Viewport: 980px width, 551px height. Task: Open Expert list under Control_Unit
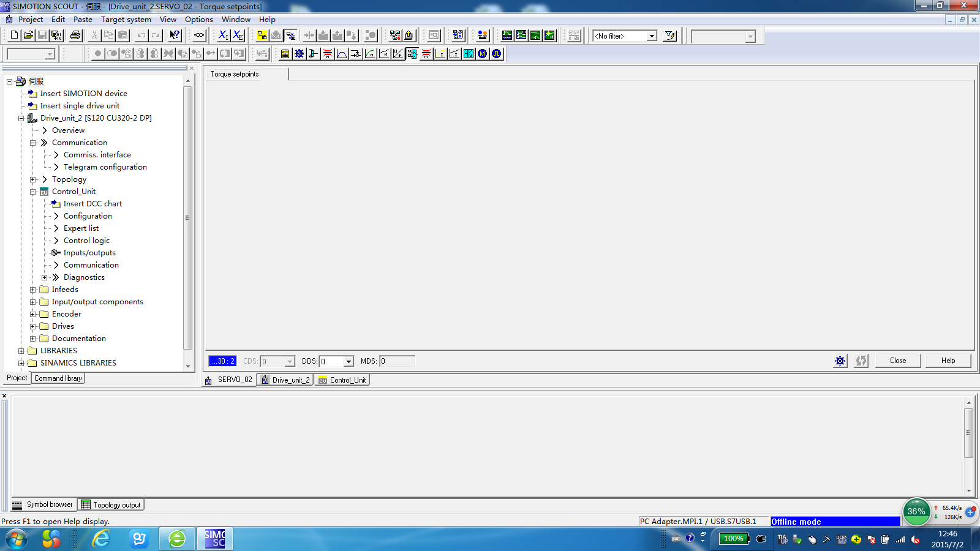click(81, 228)
